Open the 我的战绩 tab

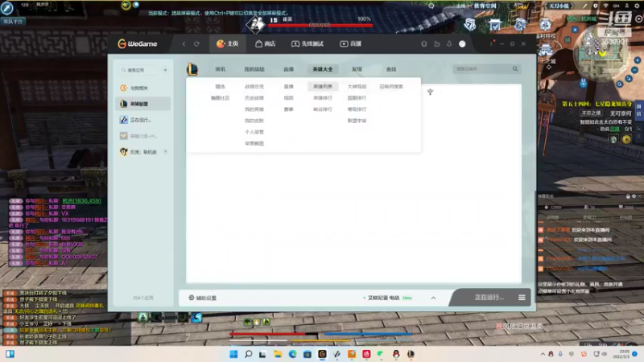click(x=254, y=69)
